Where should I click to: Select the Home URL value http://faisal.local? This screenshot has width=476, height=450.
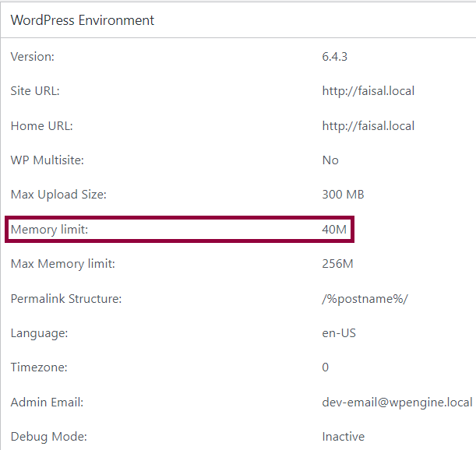(x=368, y=126)
